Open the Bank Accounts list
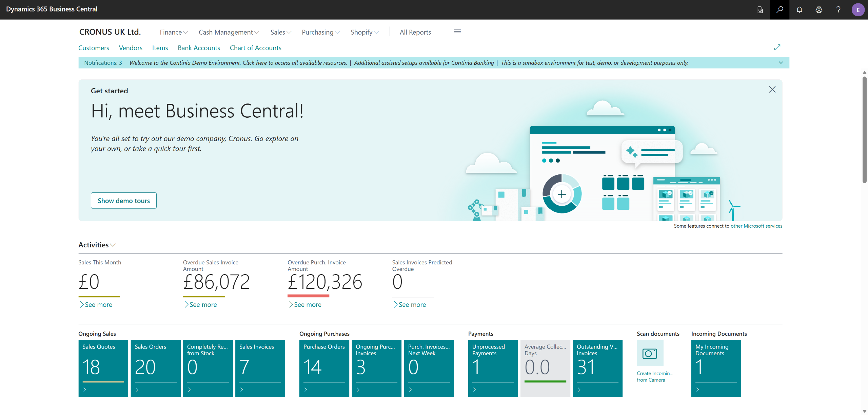868x415 pixels. click(x=199, y=48)
